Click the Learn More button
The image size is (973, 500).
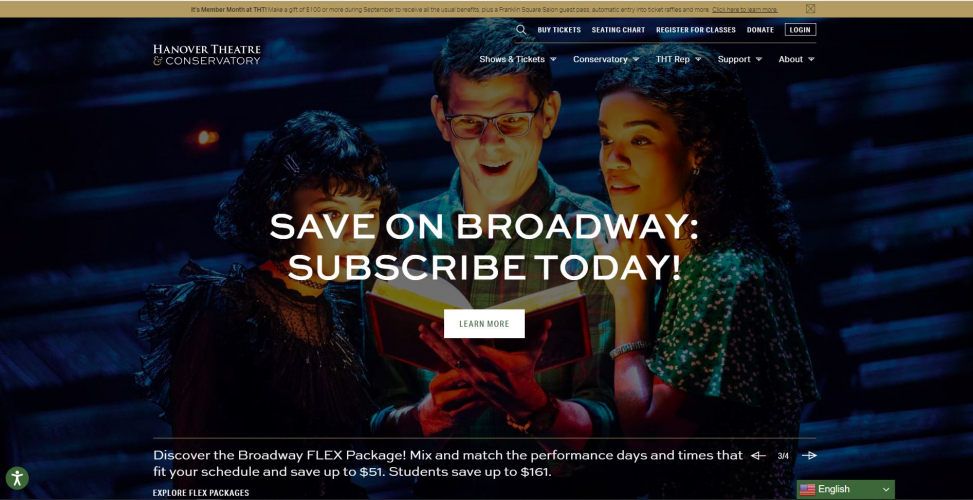point(484,324)
